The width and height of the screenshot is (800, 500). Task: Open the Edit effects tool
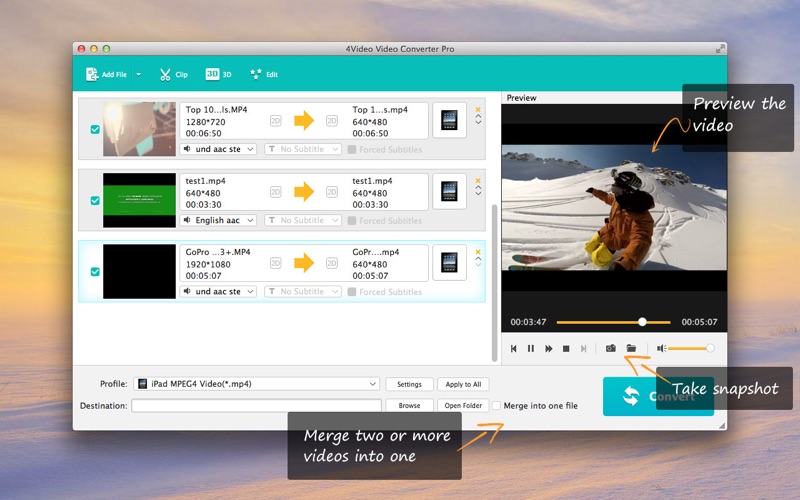(264, 74)
